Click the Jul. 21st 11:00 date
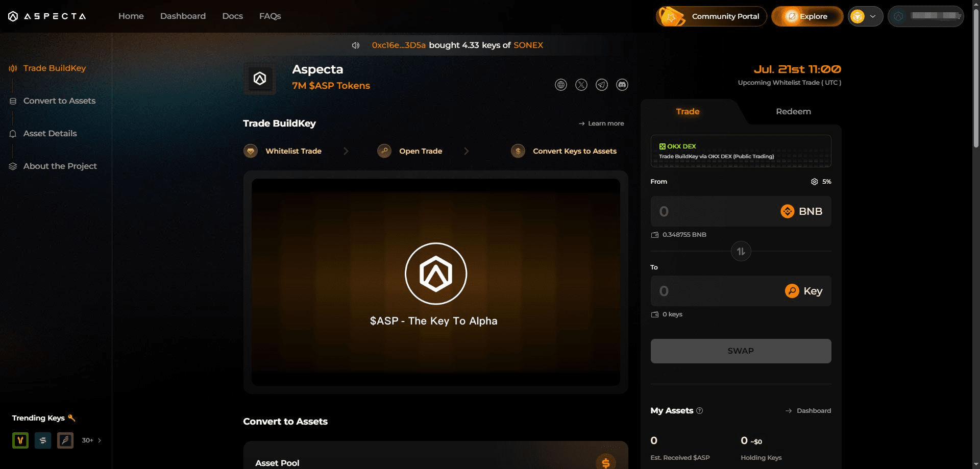This screenshot has height=469, width=980. 797,69
